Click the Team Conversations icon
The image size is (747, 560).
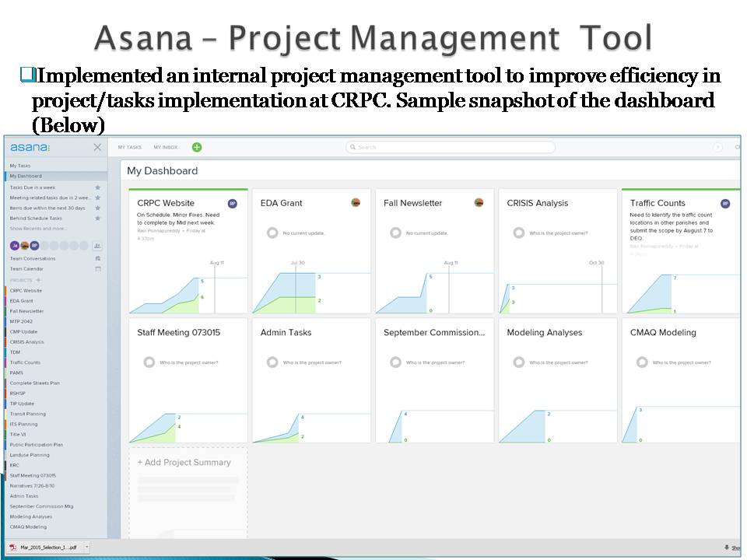pos(98,258)
